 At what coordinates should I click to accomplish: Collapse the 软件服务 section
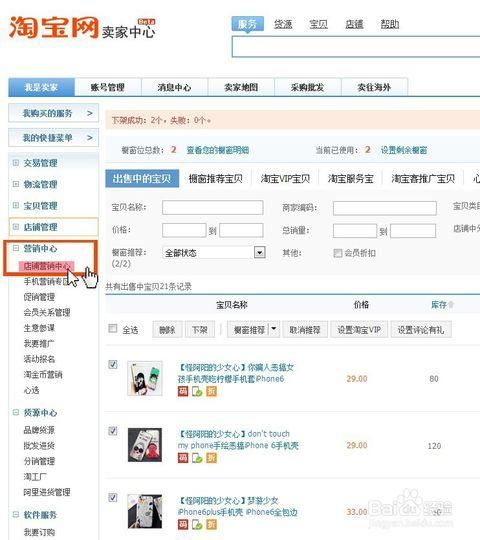coord(15,515)
